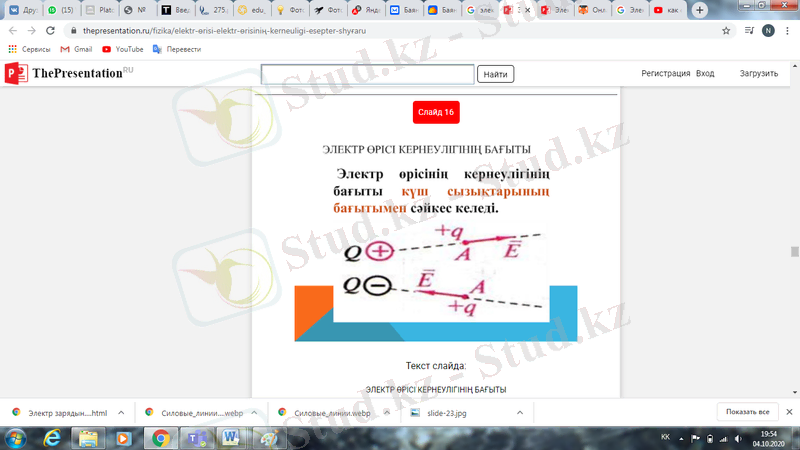Go forward in browser history
The height and width of the screenshot is (450, 800).
32,31
